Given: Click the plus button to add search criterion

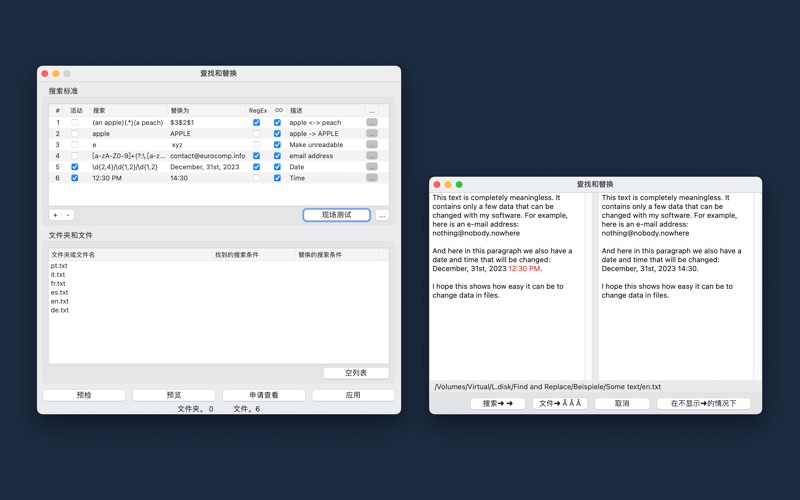Looking at the screenshot, I should click(x=55, y=215).
